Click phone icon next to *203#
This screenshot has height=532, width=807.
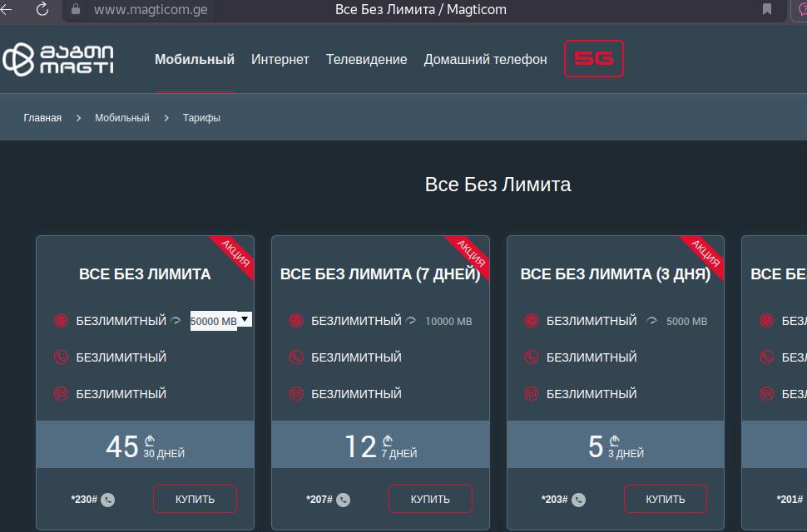click(578, 500)
